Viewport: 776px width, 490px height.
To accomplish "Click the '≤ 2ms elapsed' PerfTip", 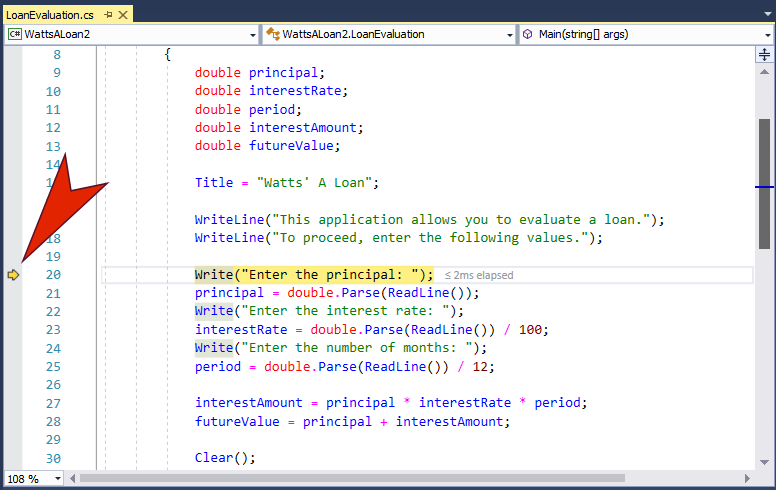I will click(479, 275).
